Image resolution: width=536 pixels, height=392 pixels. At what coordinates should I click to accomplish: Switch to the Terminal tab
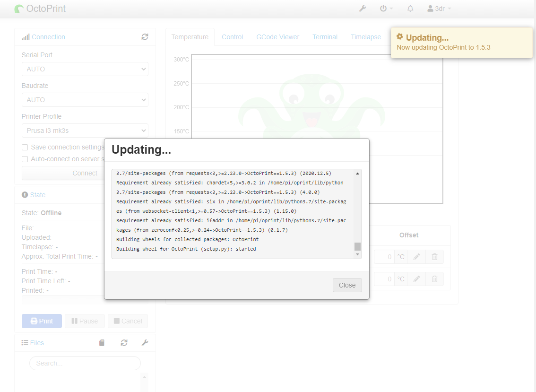tap(325, 37)
